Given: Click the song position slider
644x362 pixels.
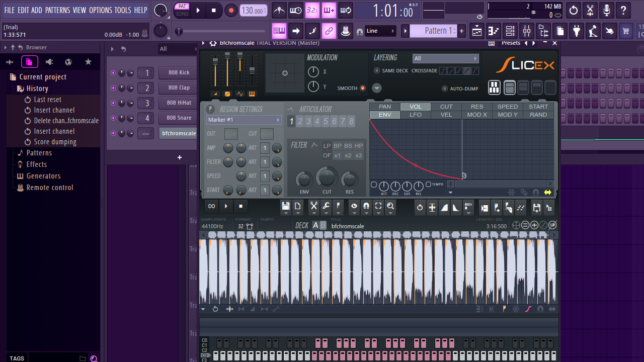Looking at the screenshot, I should tap(221, 32).
